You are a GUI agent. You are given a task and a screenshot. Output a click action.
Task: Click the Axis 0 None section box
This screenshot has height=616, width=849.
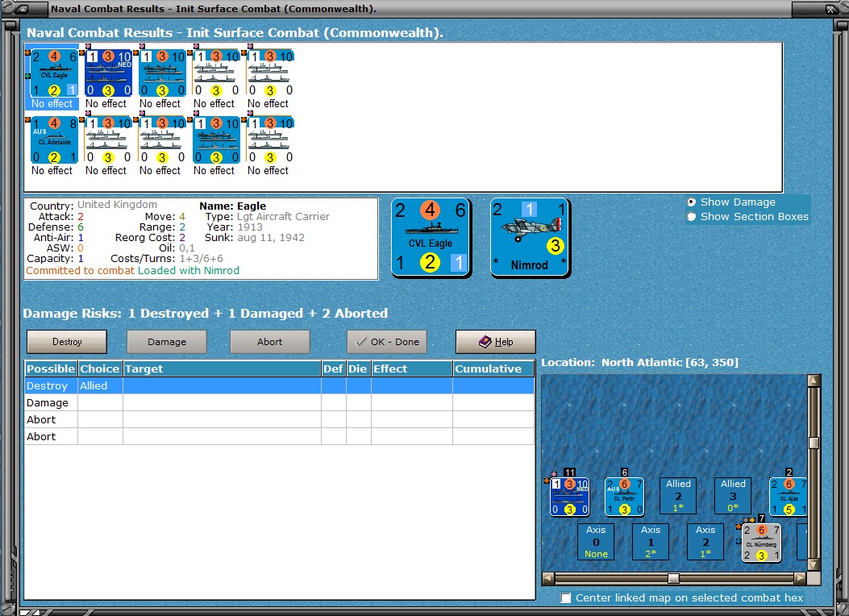click(596, 541)
